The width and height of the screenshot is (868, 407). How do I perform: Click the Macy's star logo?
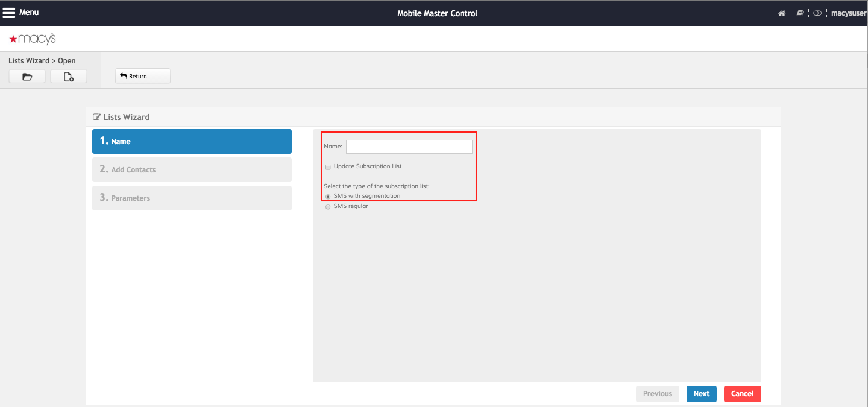coord(13,39)
